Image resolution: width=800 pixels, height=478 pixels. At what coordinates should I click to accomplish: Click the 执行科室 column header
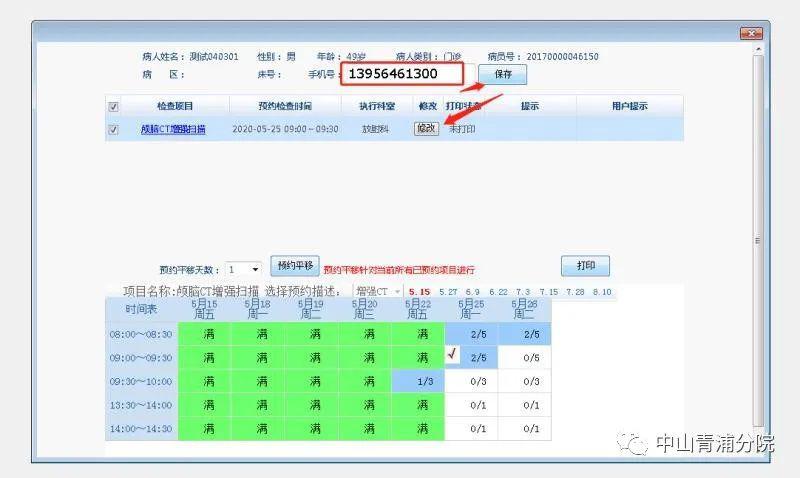click(377, 106)
